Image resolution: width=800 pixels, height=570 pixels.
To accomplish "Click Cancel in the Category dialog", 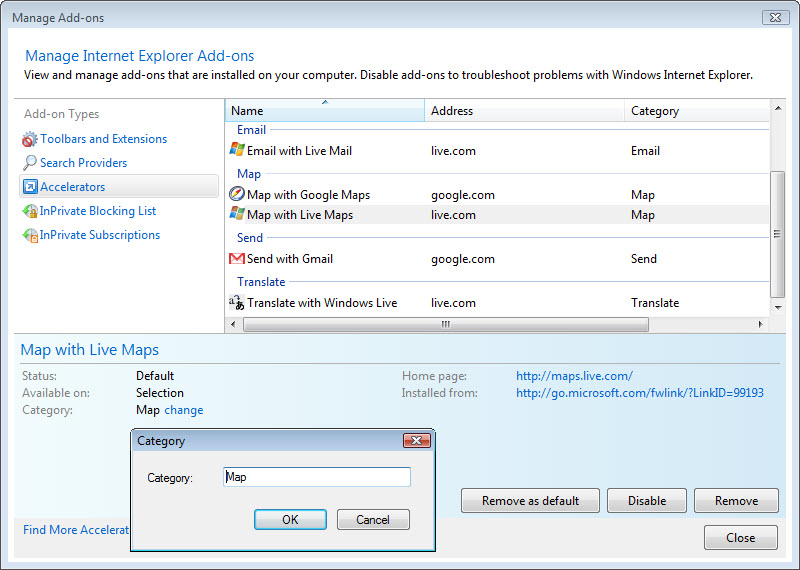I will 373,519.
